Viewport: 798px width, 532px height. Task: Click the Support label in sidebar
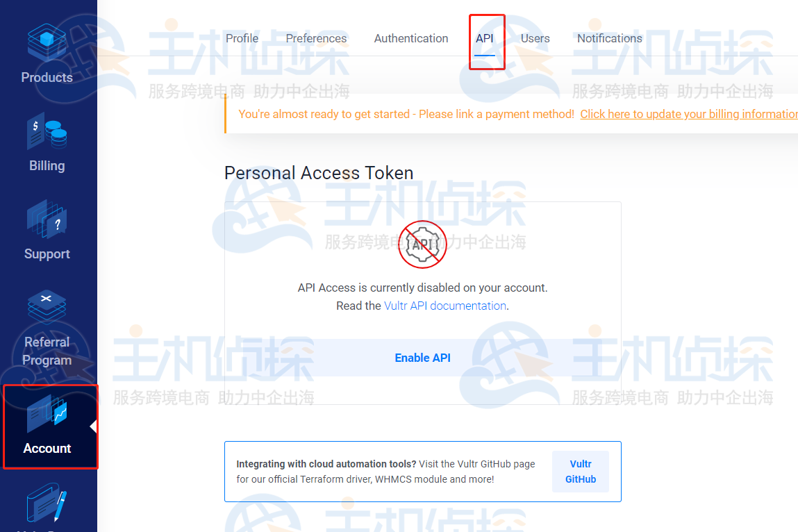(x=47, y=254)
